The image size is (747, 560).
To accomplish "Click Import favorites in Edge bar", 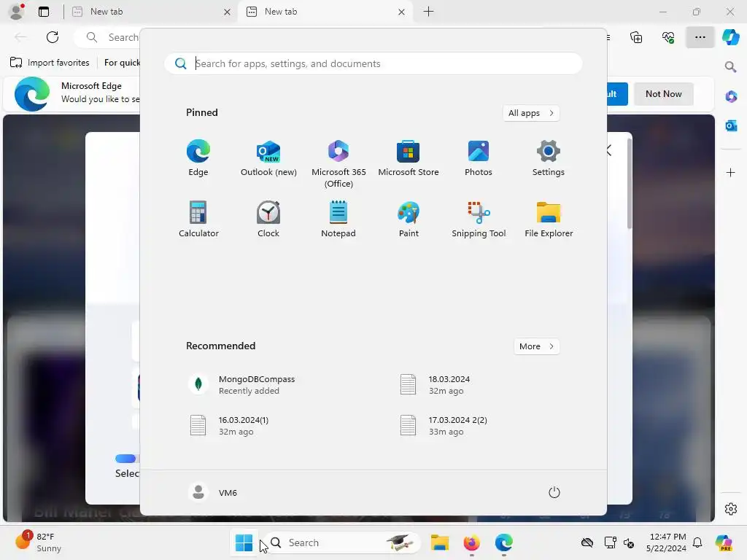I will click(50, 63).
